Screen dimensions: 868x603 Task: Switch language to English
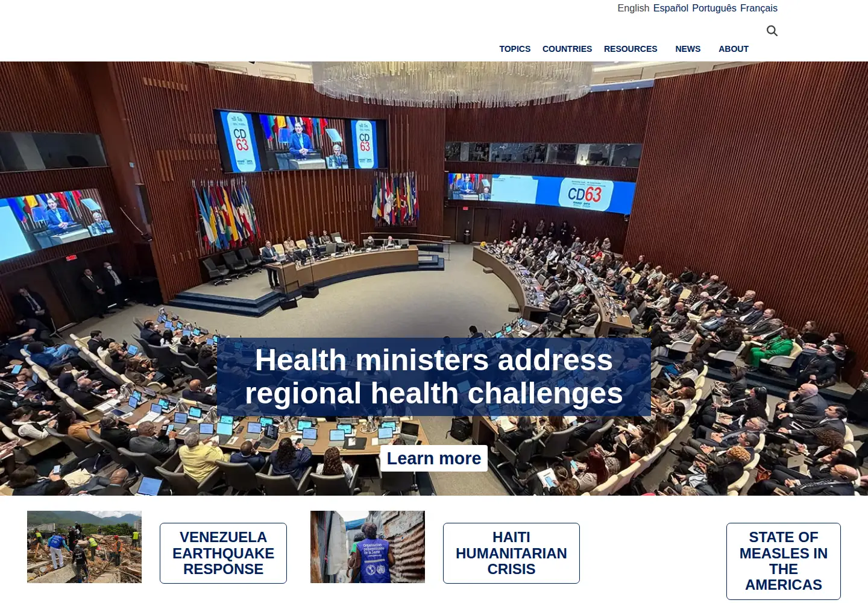point(633,8)
